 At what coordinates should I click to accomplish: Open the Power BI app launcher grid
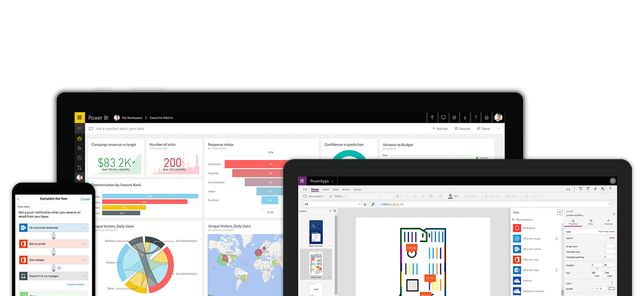pos(79,117)
